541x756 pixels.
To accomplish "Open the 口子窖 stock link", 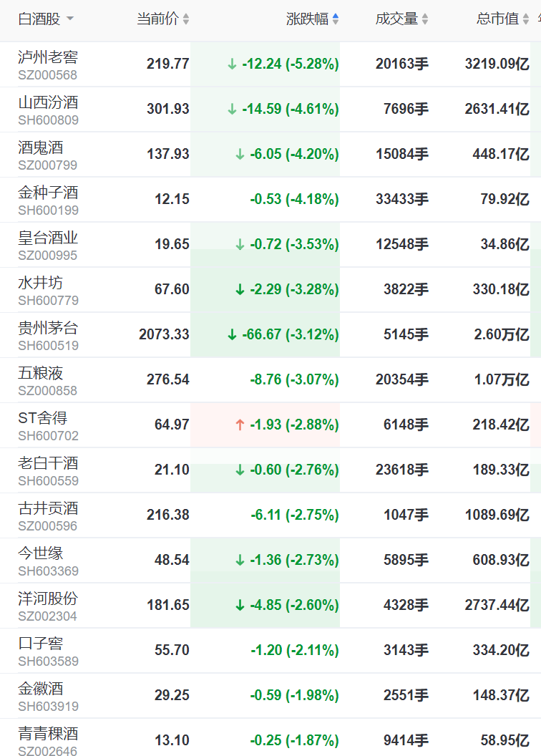I will 40,644.
